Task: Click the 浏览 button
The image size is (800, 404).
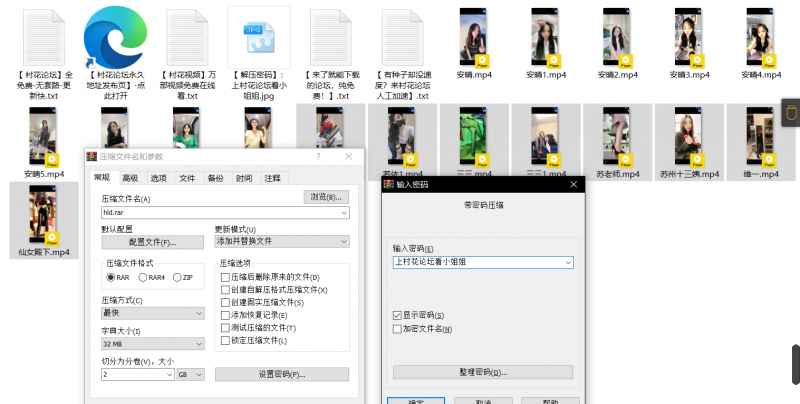Action: click(x=326, y=197)
